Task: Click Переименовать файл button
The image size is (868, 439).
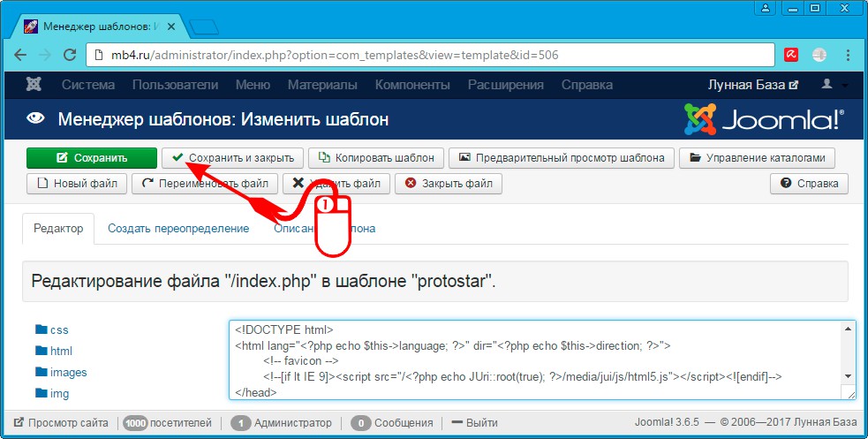Action: (205, 183)
